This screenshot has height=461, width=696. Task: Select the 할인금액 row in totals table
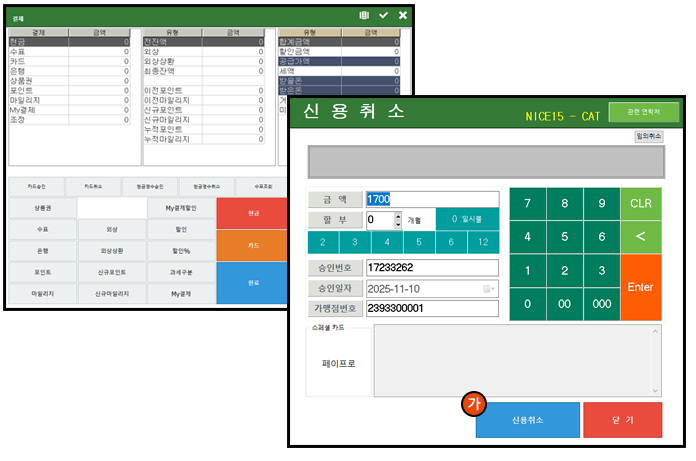pos(339,51)
